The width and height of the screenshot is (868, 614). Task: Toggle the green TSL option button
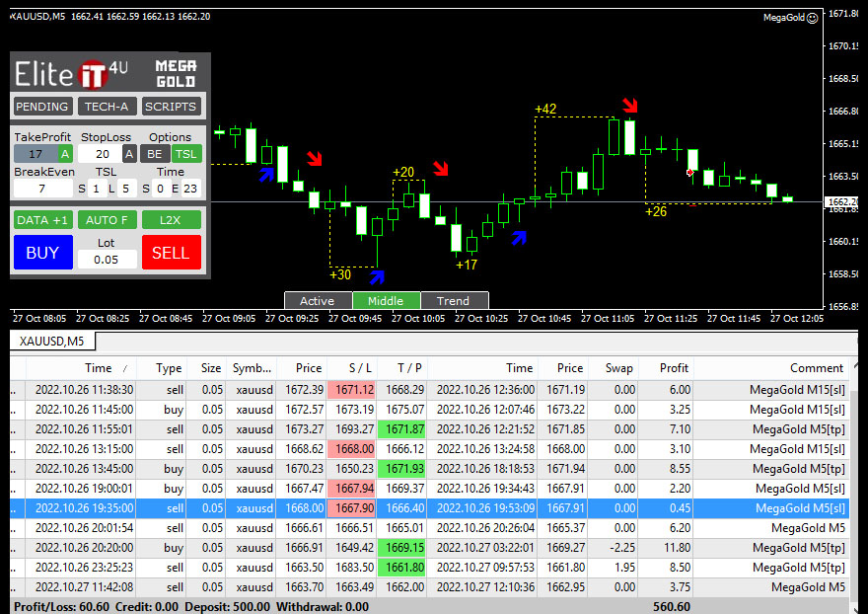186,154
